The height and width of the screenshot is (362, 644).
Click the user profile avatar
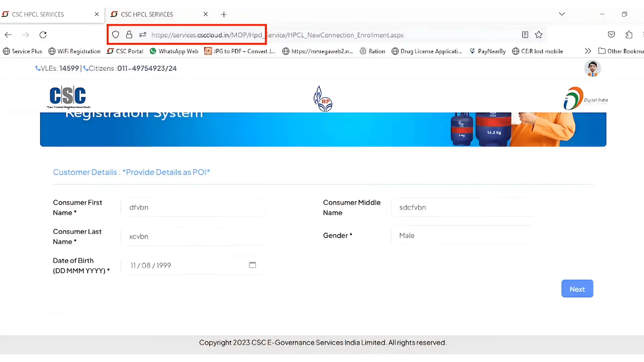tap(592, 68)
